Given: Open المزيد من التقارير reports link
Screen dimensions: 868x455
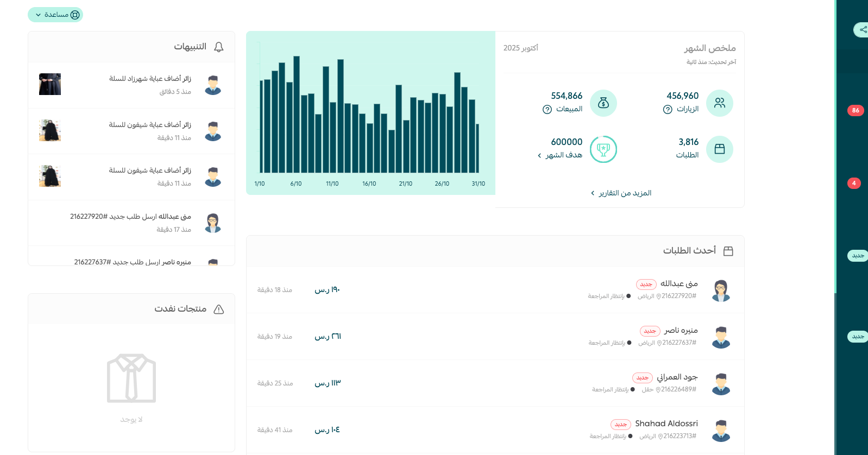Looking at the screenshot, I should pyautogui.click(x=621, y=193).
